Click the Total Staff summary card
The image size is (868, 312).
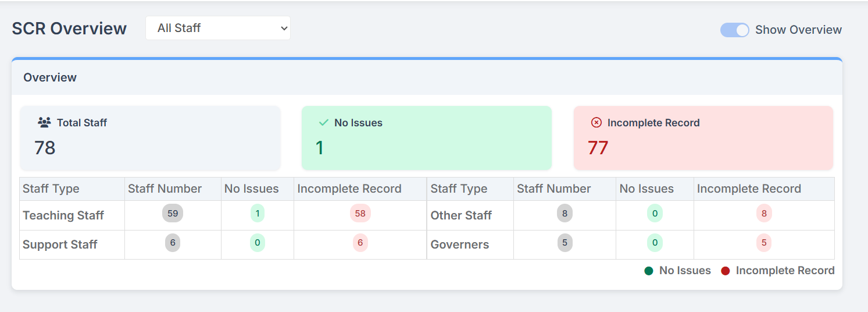click(150, 138)
